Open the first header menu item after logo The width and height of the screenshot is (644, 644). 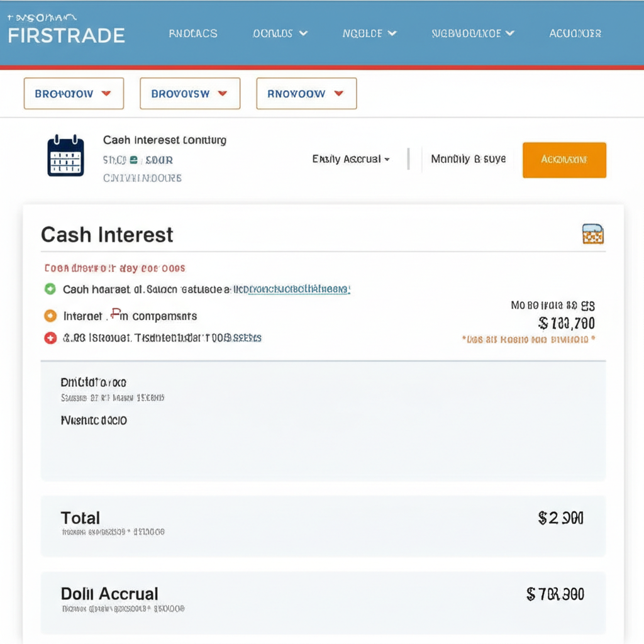click(x=193, y=33)
